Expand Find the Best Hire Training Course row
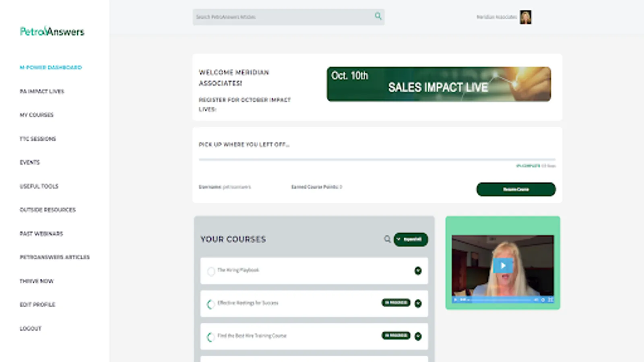This screenshot has height=362, width=644. (418, 336)
